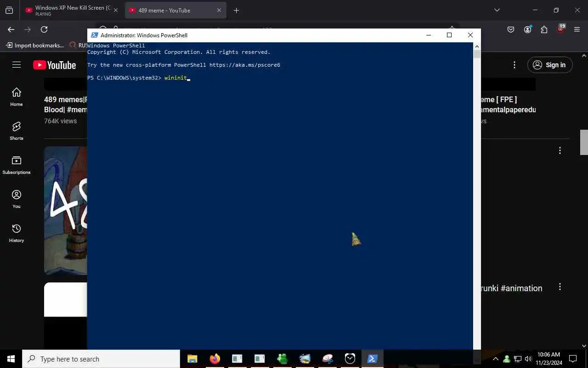
Task: Click the YouTube page vertical scrollbar thumb
Action: pos(584,143)
